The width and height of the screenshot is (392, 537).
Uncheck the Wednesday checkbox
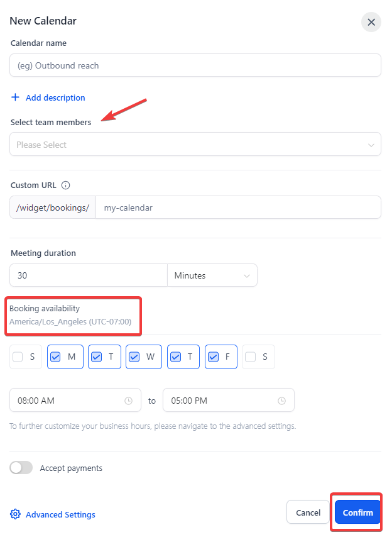click(134, 357)
